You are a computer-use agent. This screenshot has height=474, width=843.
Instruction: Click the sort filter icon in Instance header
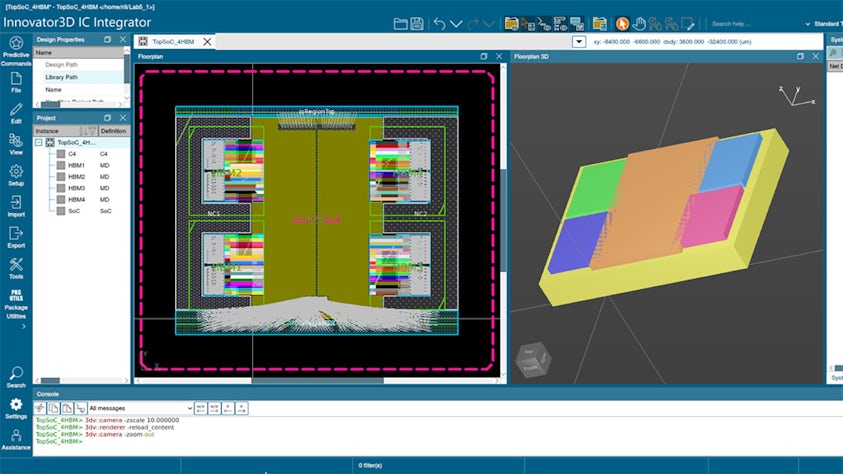click(88, 131)
